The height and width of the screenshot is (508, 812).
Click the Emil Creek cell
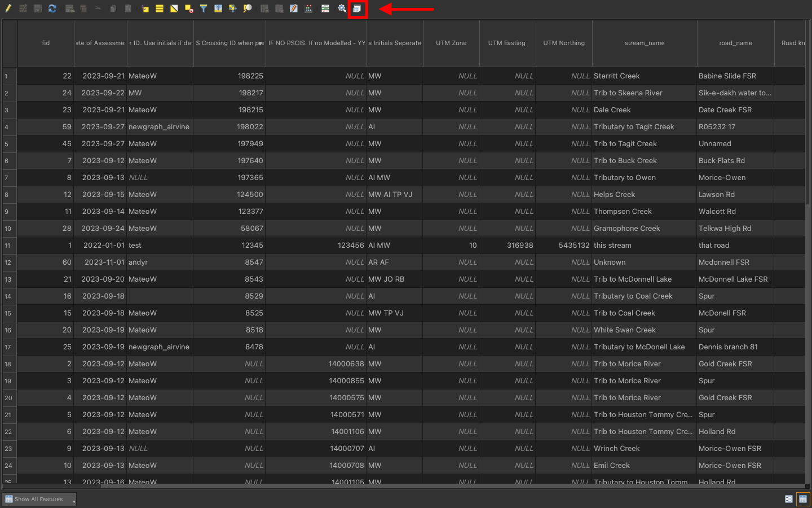tap(645, 466)
